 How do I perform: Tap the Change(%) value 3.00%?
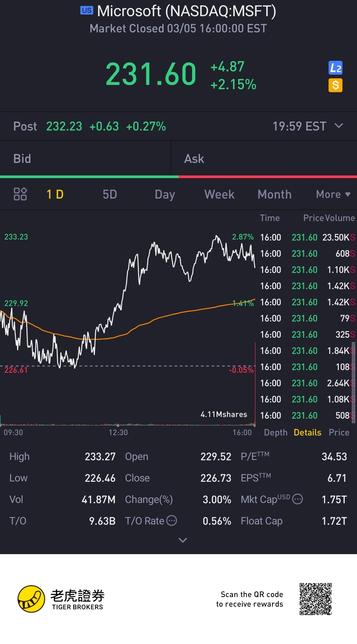pos(217,500)
